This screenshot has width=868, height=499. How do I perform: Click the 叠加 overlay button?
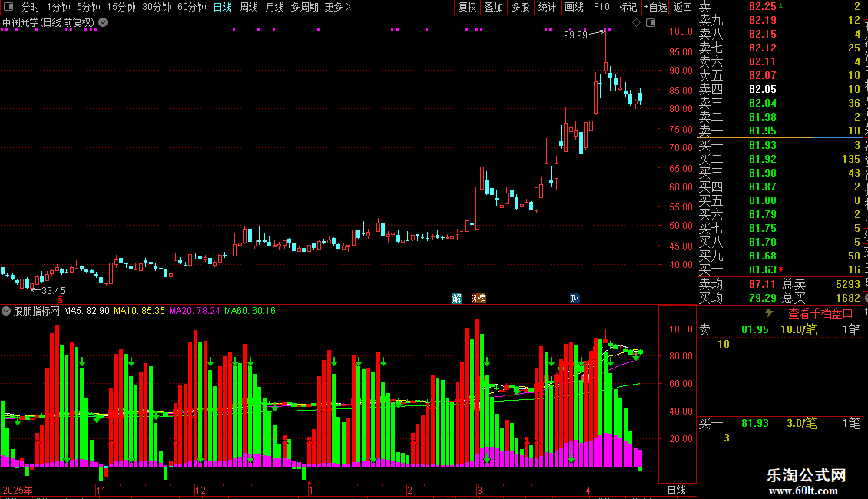pyautogui.click(x=493, y=7)
